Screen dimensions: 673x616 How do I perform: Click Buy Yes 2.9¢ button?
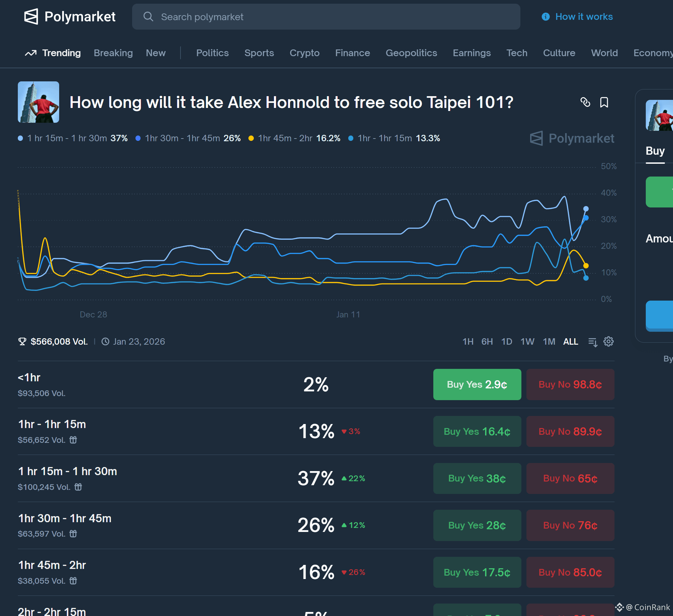[477, 384]
